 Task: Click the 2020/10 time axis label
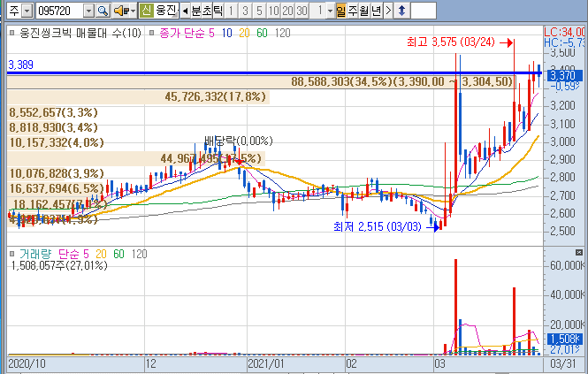(27, 364)
